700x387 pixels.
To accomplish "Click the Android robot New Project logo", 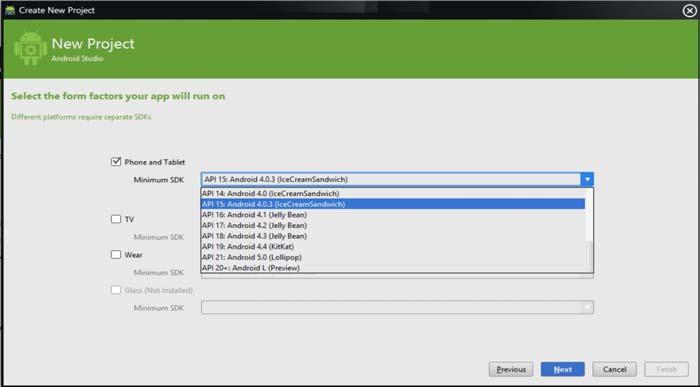I will pos(30,49).
